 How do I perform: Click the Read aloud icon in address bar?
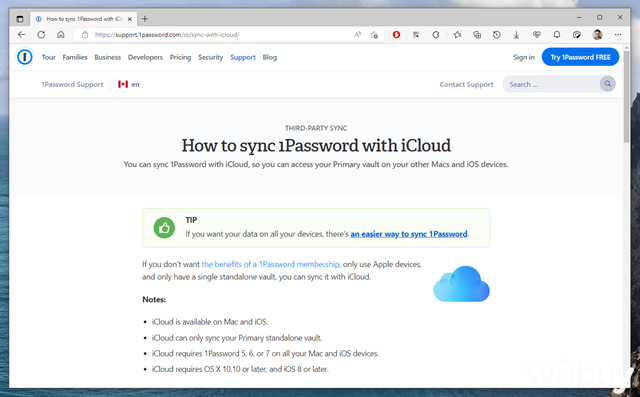click(x=358, y=35)
